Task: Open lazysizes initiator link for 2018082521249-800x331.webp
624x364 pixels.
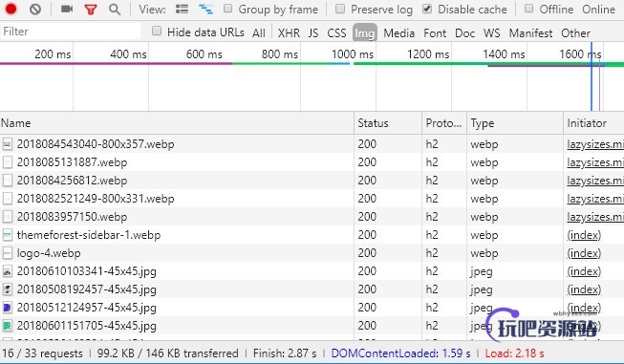Action: point(595,199)
